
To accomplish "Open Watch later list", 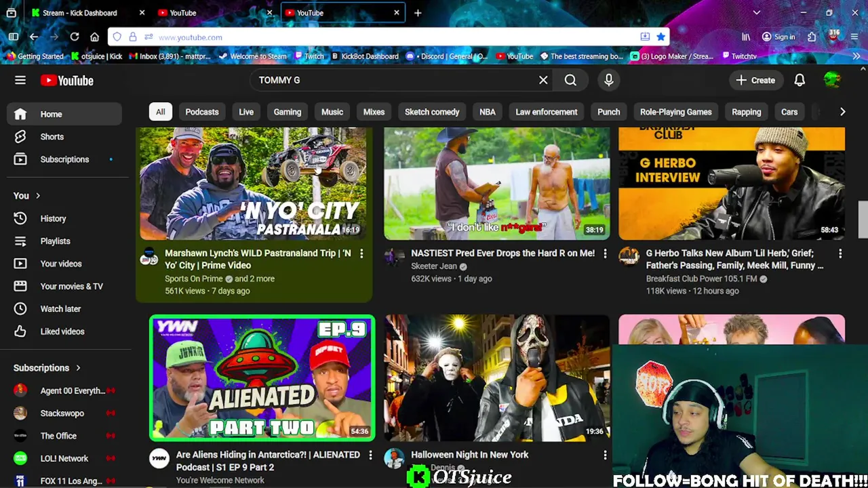I will pyautogui.click(x=64, y=309).
